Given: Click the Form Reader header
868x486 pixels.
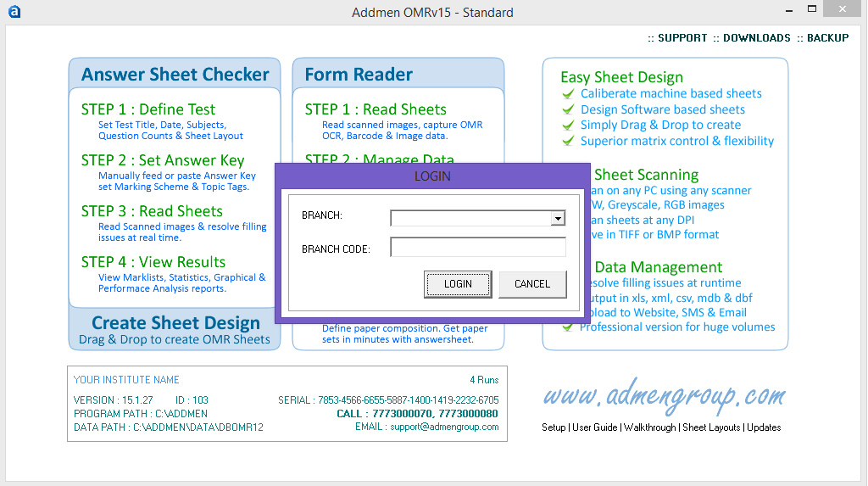Looking at the screenshot, I should pyautogui.click(x=359, y=75).
